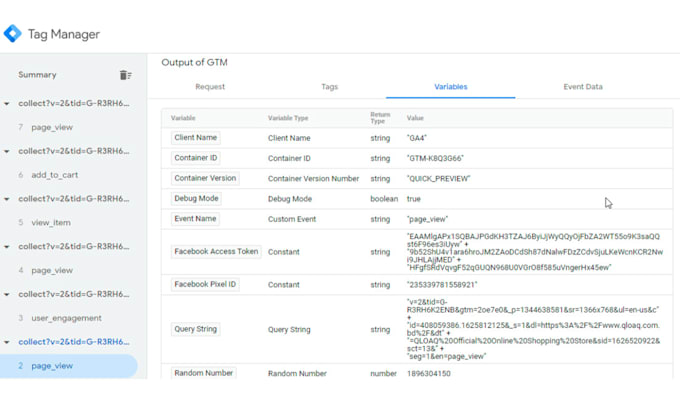This screenshot has height=409, width=680.
Task: Click the "QUICK_PREVIEW" value cell
Action: point(438,179)
